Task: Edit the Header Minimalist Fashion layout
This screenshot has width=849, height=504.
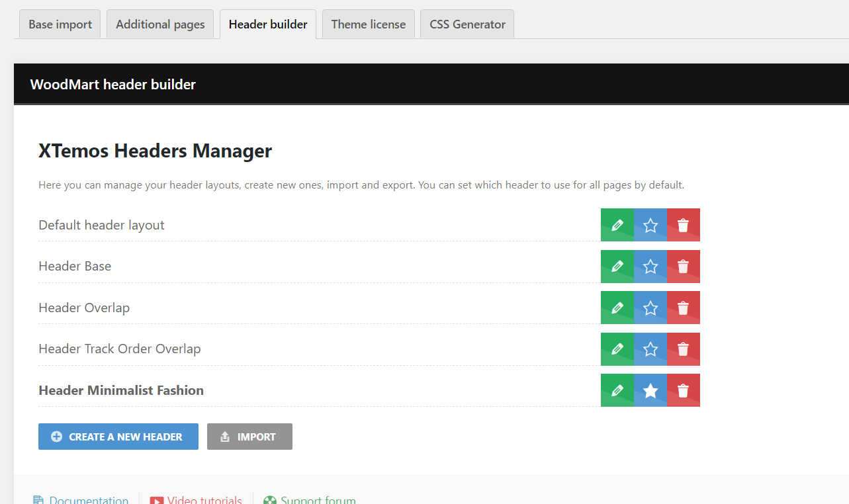Action: pos(617,390)
